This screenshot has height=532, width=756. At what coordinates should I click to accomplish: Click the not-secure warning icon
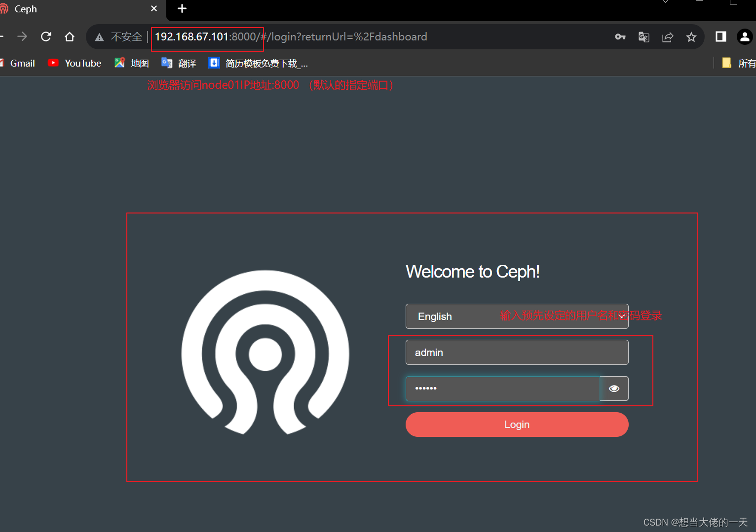coord(99,37)
